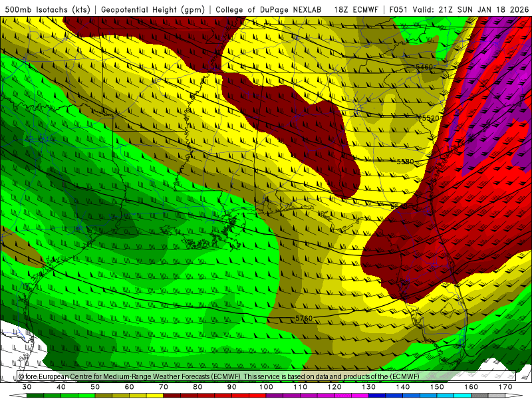Click the 170 value on the color scale
This screenshot has width=532, height=399.
505,387
